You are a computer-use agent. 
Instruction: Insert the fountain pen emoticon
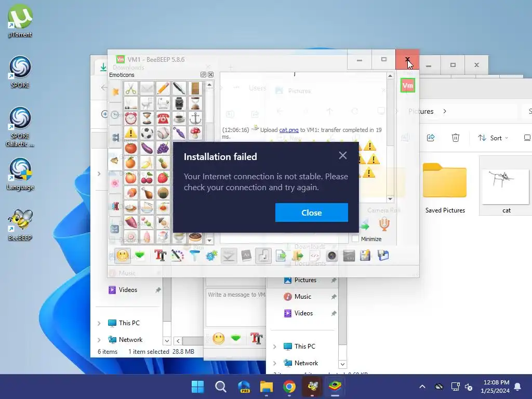click(x=179, y=89)
